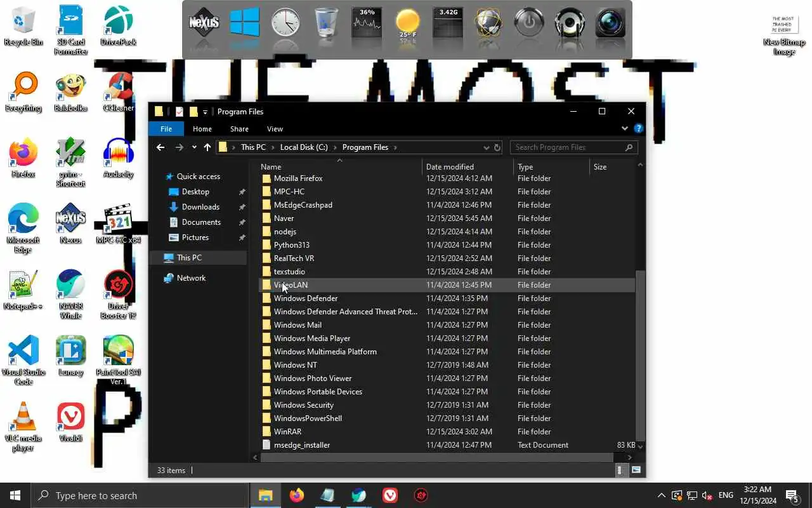The width and height of the screenshot is (812, 508).
Task: Click the Windows logo in the dock
Action: (245, 23)
